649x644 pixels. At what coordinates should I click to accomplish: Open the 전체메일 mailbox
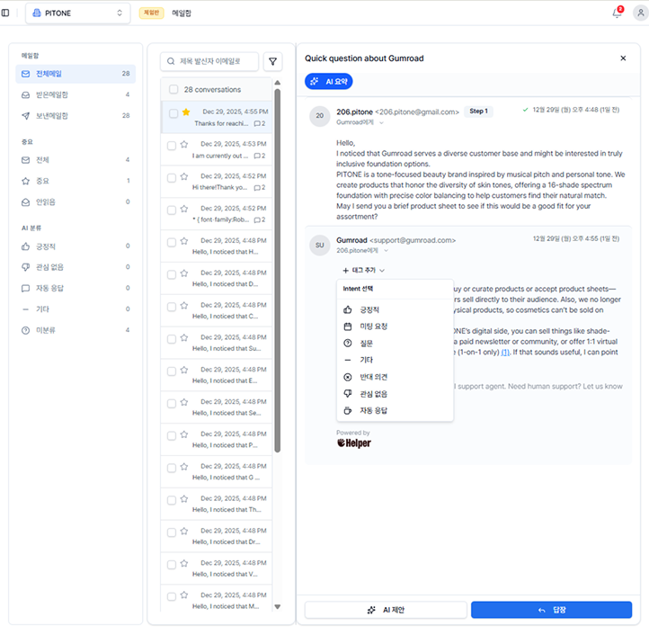pyautogui.click(x=76, y=74)
